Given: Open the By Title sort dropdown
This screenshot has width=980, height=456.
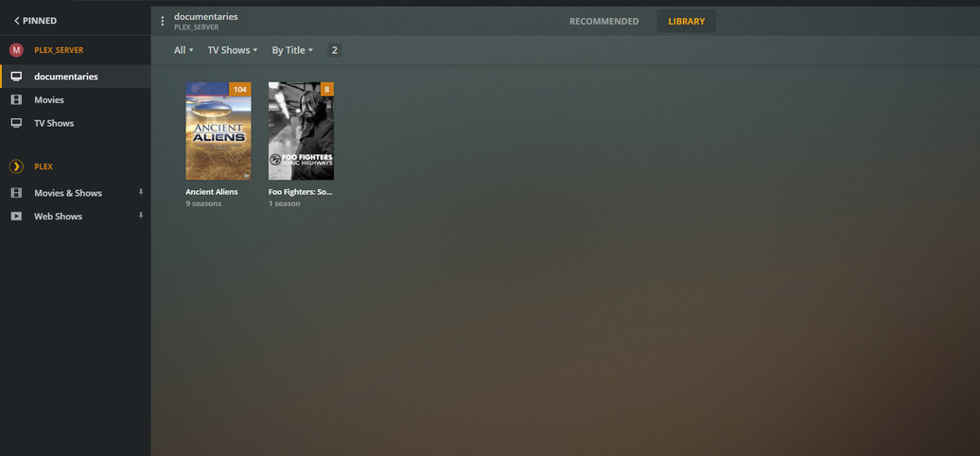Looking at the screenshot, I should (292, 50).
